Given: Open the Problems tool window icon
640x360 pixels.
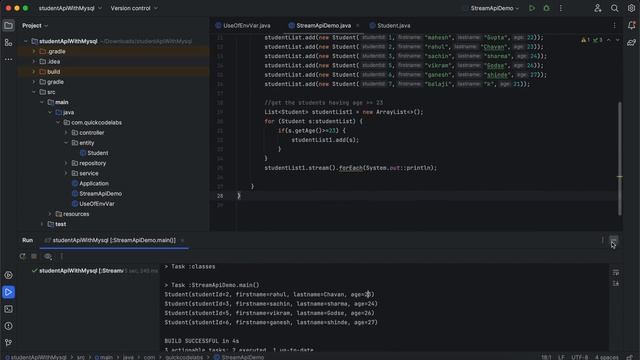Looking at the screenshot, I should (x=8, y=326).
